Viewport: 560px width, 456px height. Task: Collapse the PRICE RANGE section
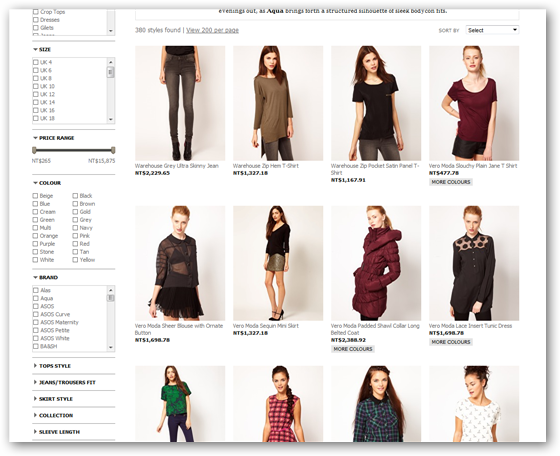click(x=54, y=138)
